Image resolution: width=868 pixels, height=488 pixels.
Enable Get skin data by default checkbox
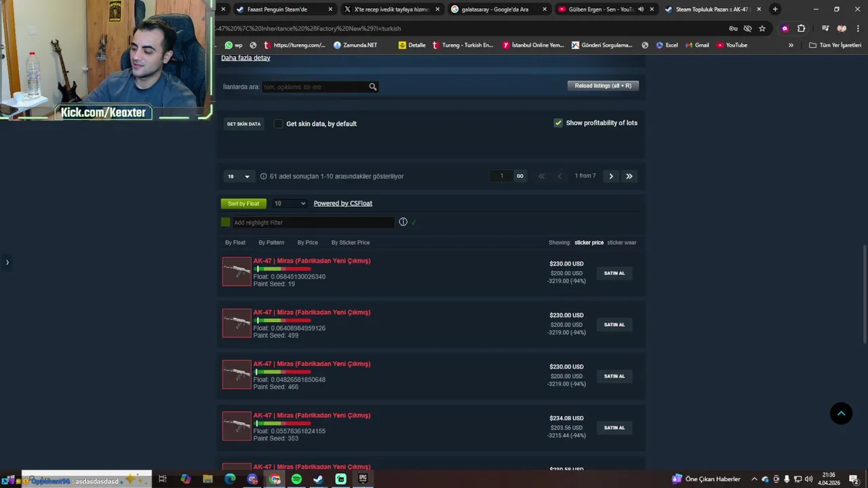(278, 123)
